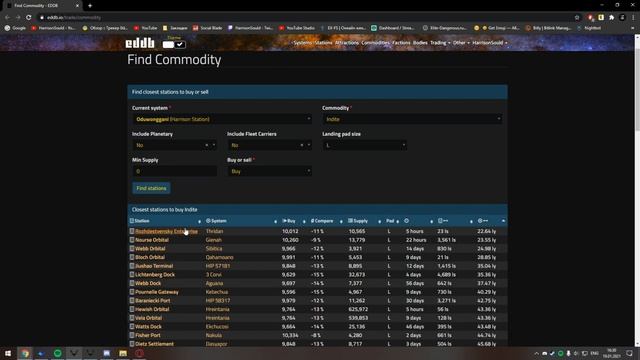Image resolution: width=640 pixels, height=360 pixels.
Task: Open the Include Planetary dropdown
Action: [x=174, y=145]
